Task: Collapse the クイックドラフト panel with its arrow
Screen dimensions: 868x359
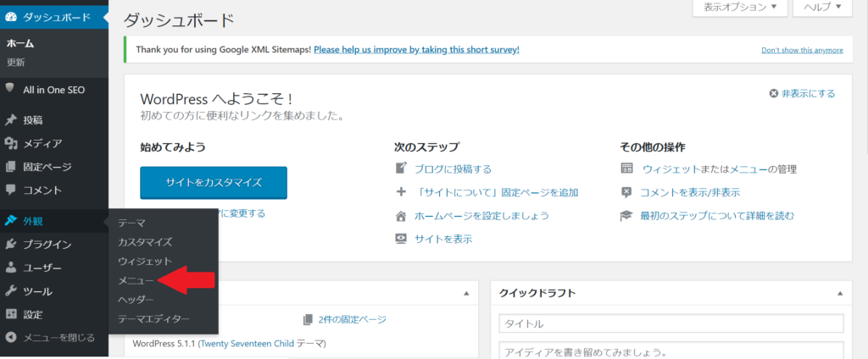Action: pos(840,293)
